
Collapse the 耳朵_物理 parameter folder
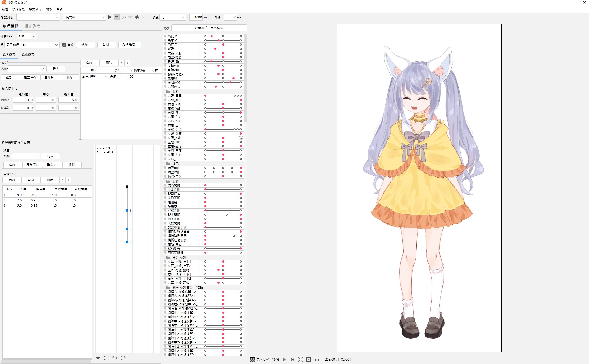pos(168,257)
